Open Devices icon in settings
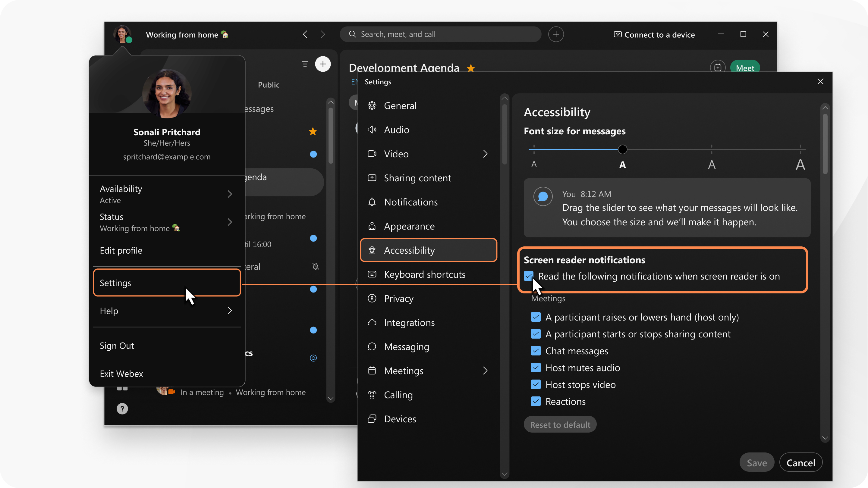Screen dimensions: 868x488 pyautogui.click(x=372, y=419)
